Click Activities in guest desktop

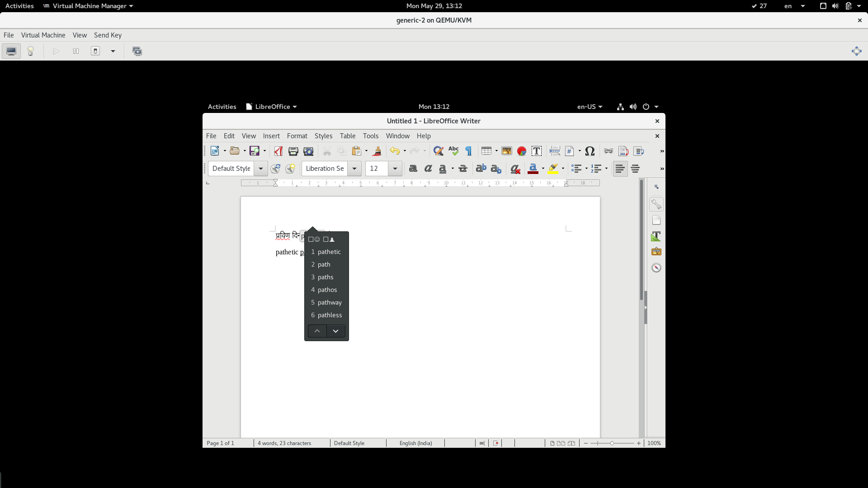click(x=222, y=107)
